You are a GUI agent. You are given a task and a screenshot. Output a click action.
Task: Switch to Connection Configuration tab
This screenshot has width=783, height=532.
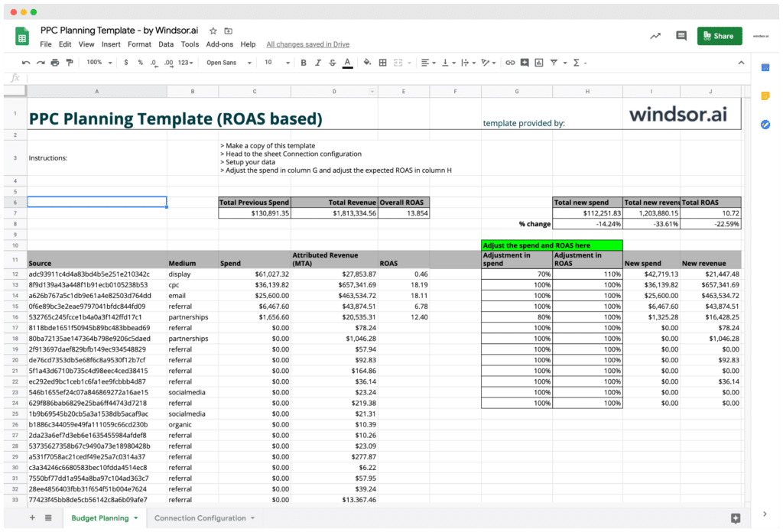pyautogui.click(x=200, y=518)
